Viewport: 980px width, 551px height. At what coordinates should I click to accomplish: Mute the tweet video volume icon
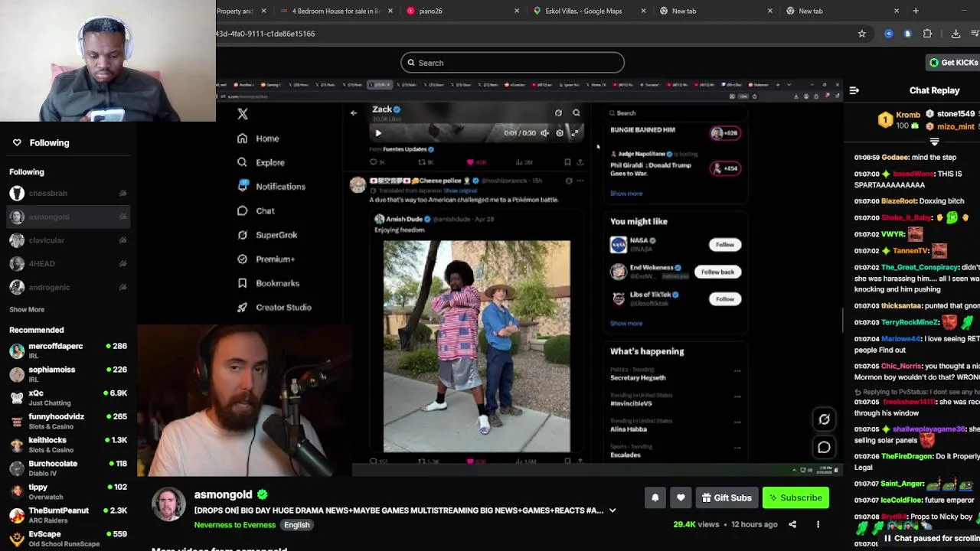(x=545, y=133)
